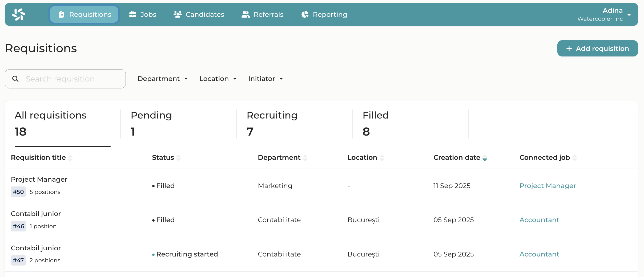Sort by Location column arrows
Screen dimensions: 644x277
[x=382, y=158]
